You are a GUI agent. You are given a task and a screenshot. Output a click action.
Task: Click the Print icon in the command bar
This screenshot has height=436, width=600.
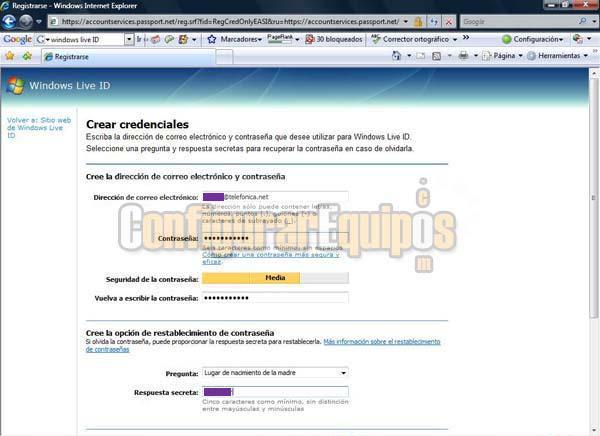(x=463, y=56)
